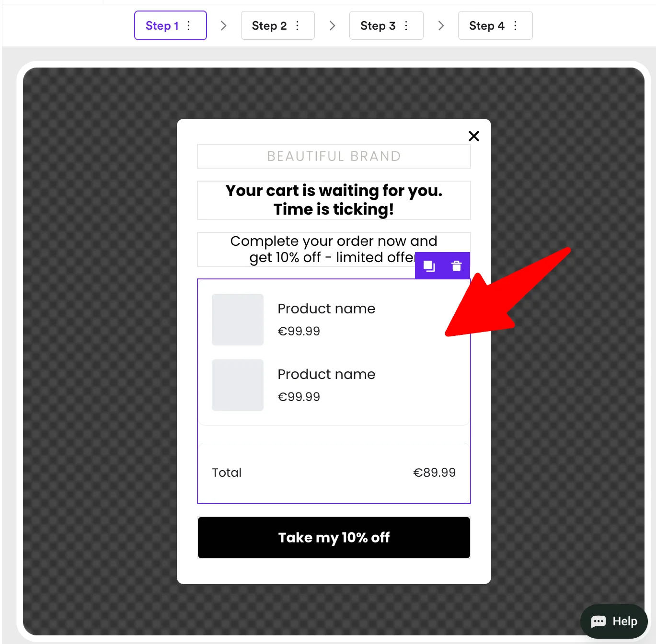Go to the Step 3 tab
The image size is (656, 644).
point(378,26)
